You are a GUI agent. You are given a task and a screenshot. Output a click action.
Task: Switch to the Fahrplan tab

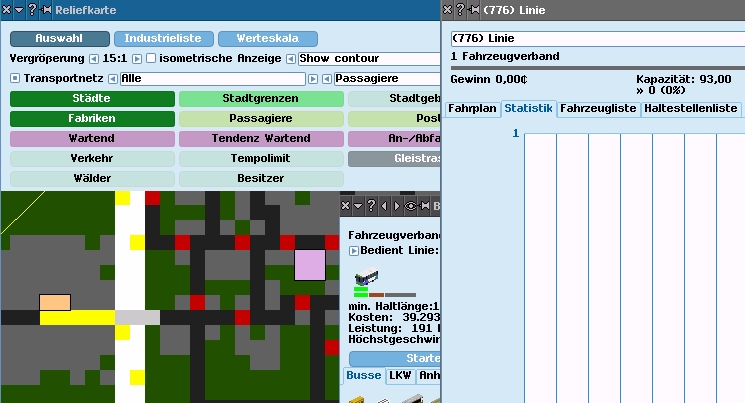pyautogui.click(x=472, y=108)
